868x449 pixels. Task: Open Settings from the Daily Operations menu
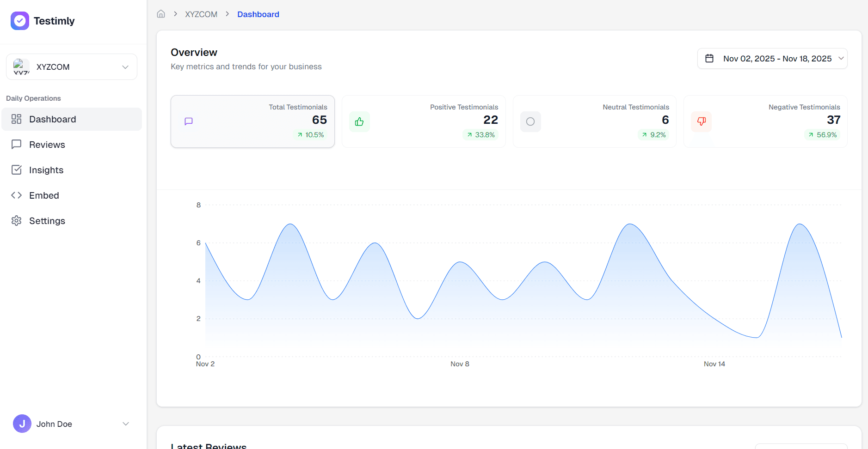(x=47, y=220)
